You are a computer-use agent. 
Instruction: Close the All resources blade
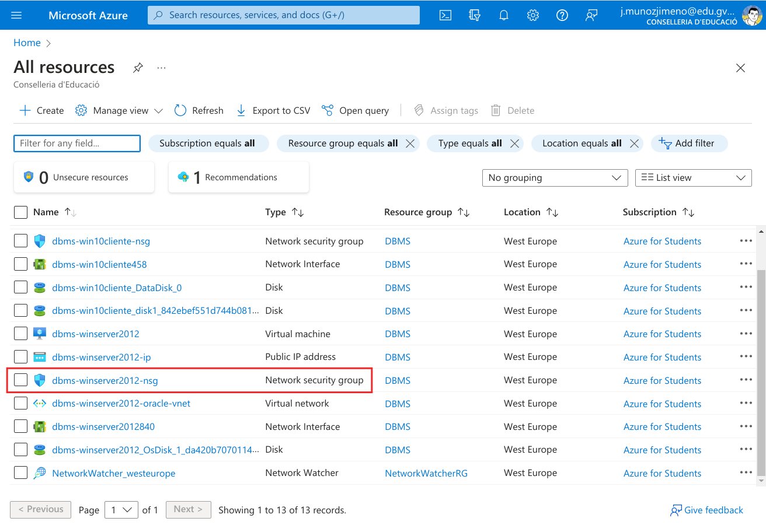pos(740,68)
